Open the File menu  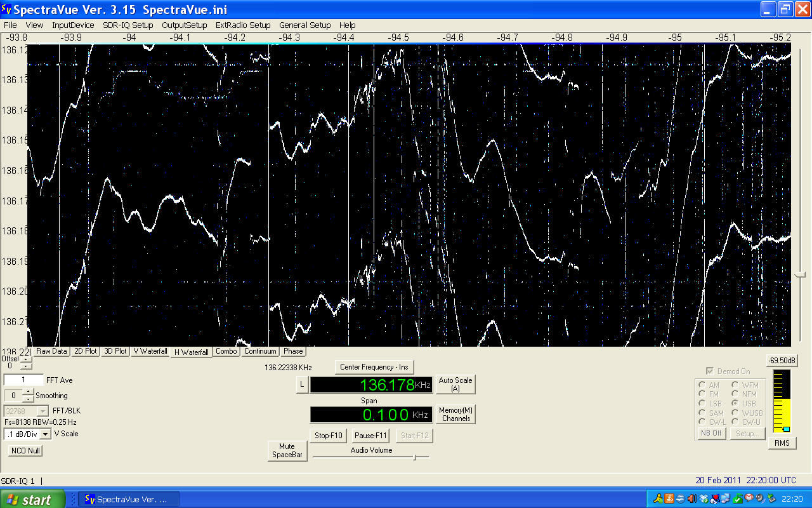pos(10,25)
